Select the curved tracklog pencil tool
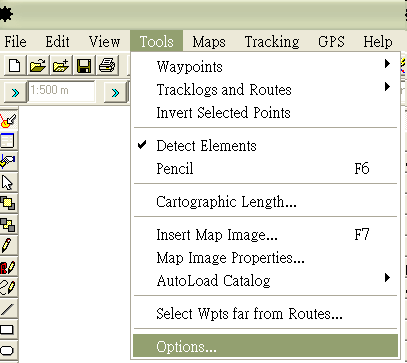This screenshot has height=363, width=407. tap(8, 287)
